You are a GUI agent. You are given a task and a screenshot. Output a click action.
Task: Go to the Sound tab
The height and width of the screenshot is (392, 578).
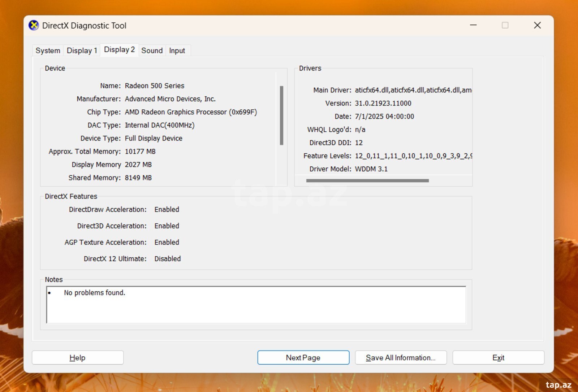click(x=152, y=51)
